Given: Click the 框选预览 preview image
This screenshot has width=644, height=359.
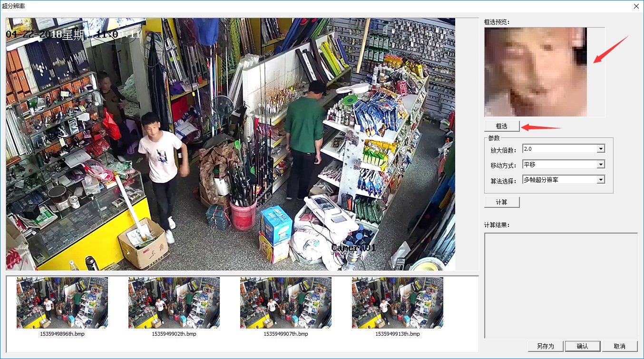Looking at the screenshot, I should pyautogui.click(x=536, y=72).
